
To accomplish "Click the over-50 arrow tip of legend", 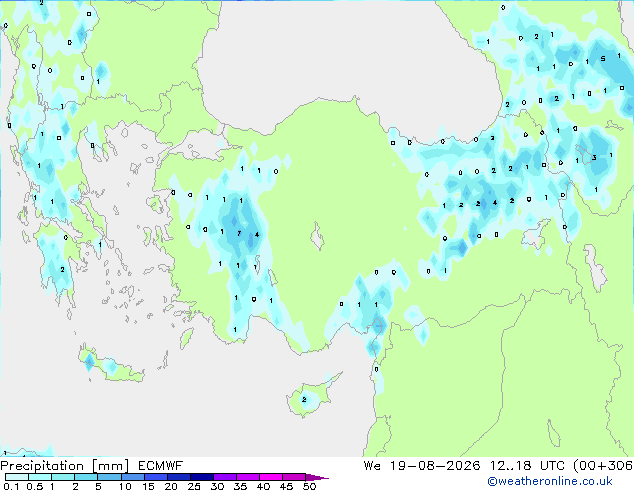I will (x=317, y=477).
